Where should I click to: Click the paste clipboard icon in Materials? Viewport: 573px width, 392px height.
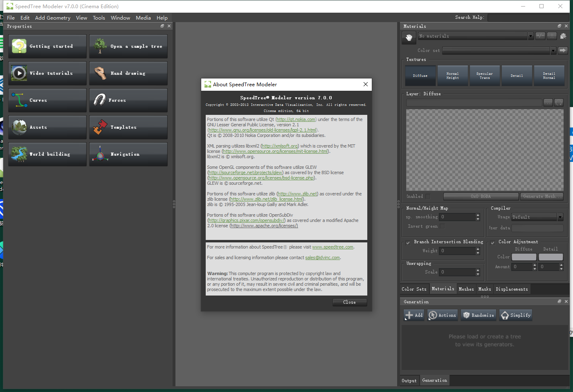pyautogui.click(x=563, y=36)
